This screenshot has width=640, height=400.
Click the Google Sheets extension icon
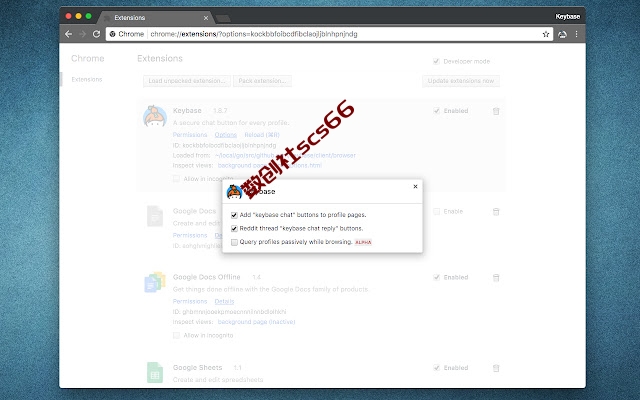[x=155, y=372]
